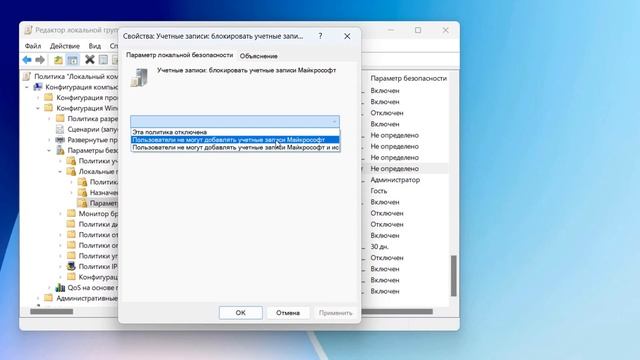Screen dimensions: 640x360
Task: Select the 30 дн. value row
Action: pyautogui.click(x=380, y=247)
